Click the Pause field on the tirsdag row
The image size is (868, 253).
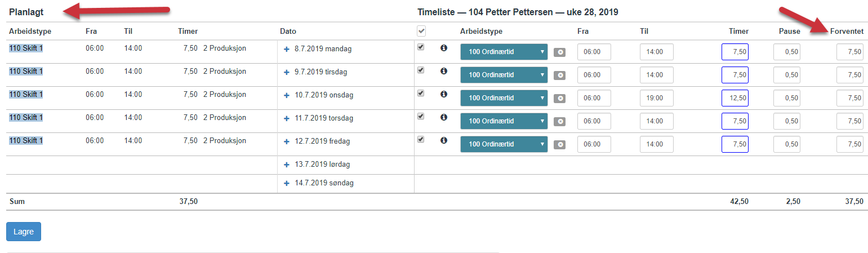point(787,75)
